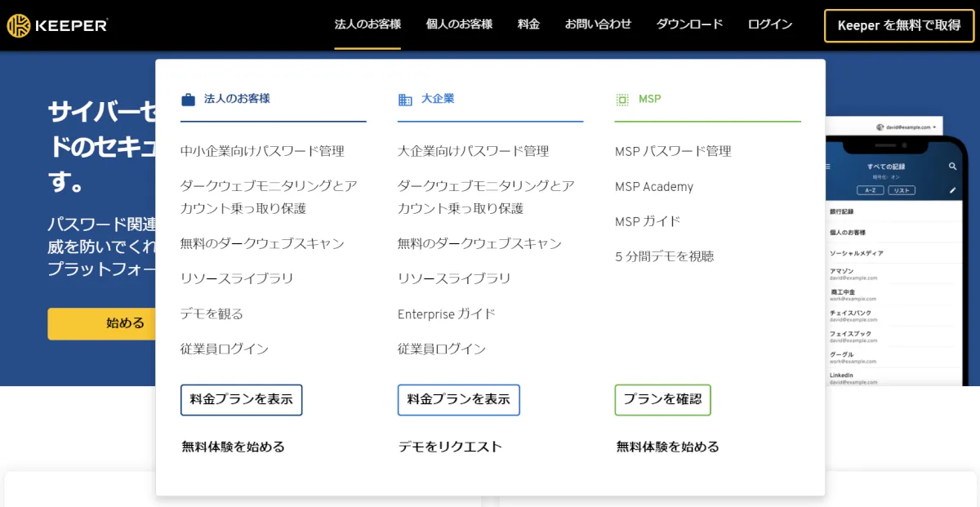Image resolution: width=980 pixels, height=507 pixels.
Task: Open 法人のお客様 in the top navigation
Action: [367, 24]
